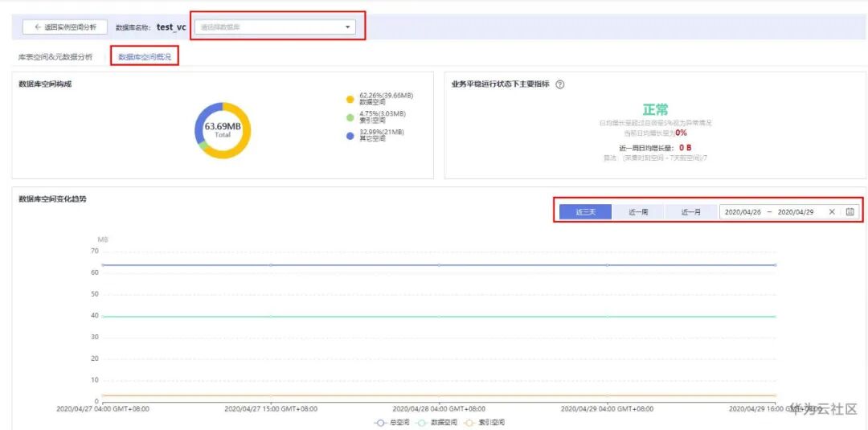Viewport: 868px width, 430px height.
Task: Click the 返回实例空间分析 back button
Action: 65,27
